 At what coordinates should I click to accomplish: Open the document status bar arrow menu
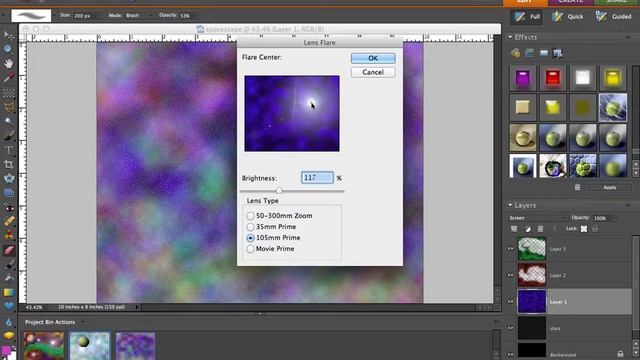point(137,307)
